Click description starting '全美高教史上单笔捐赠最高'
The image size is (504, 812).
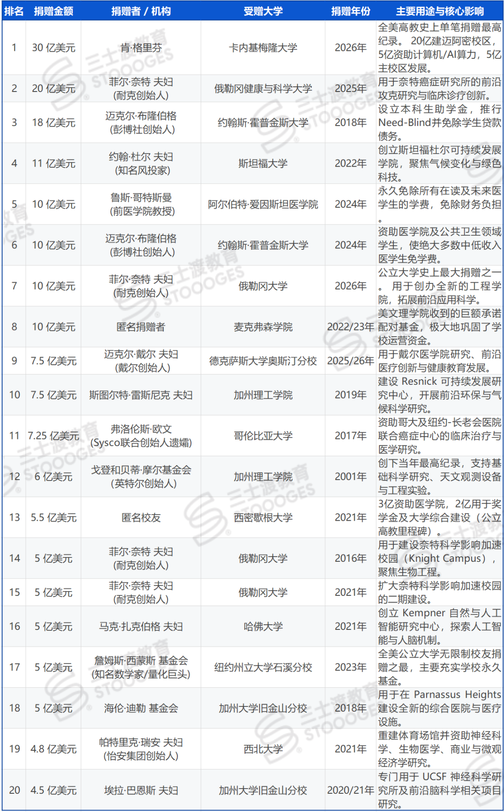(440, 48)
